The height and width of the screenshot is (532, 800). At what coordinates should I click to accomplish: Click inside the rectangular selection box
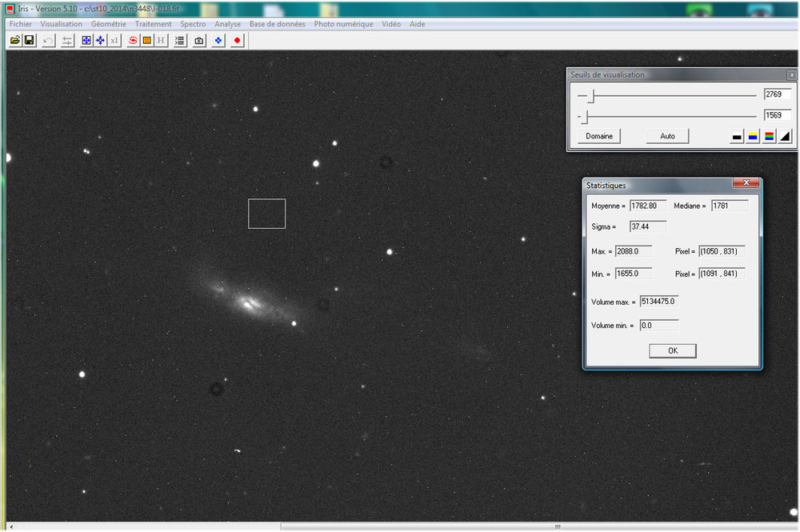pos(267,214)
